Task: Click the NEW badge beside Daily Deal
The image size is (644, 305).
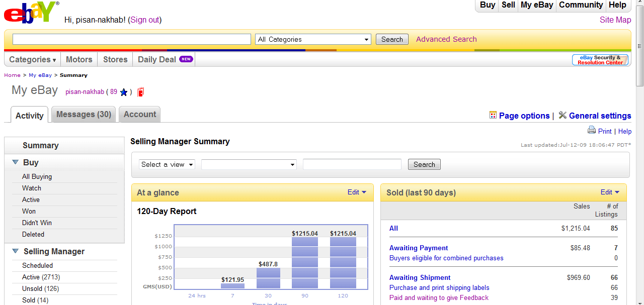Action: tap(186, 59)
